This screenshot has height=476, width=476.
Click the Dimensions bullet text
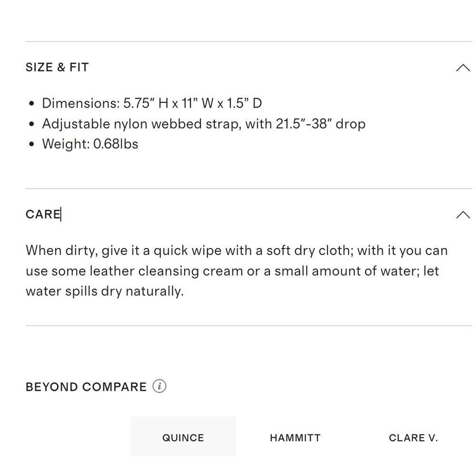[x=152, y=103]
